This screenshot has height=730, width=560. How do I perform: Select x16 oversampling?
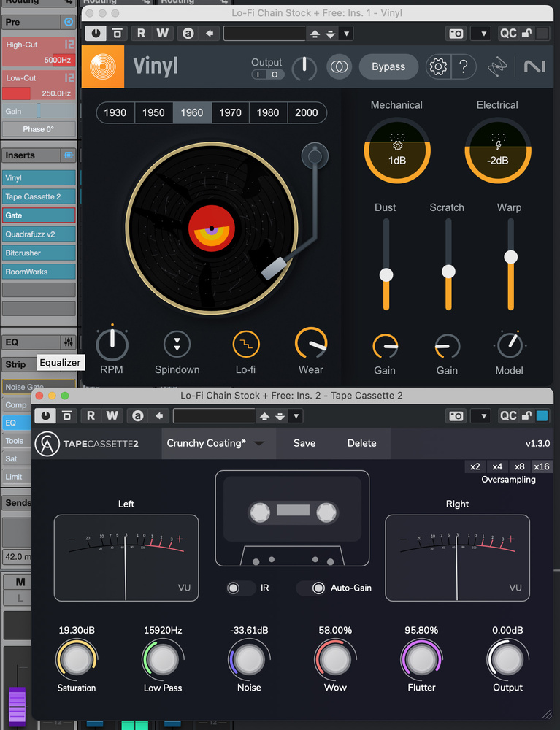[541, 466]
